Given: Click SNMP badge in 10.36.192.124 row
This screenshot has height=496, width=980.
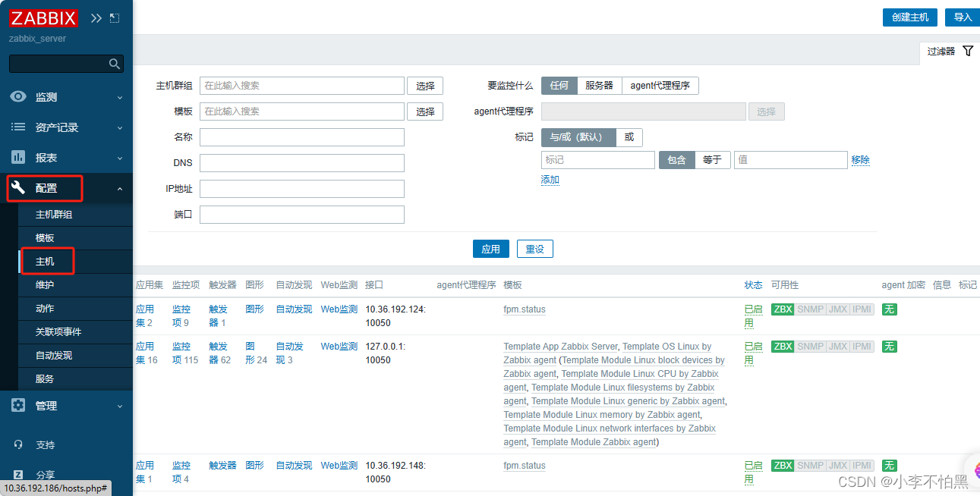Looking at the screenshot, I should point(810,309).
